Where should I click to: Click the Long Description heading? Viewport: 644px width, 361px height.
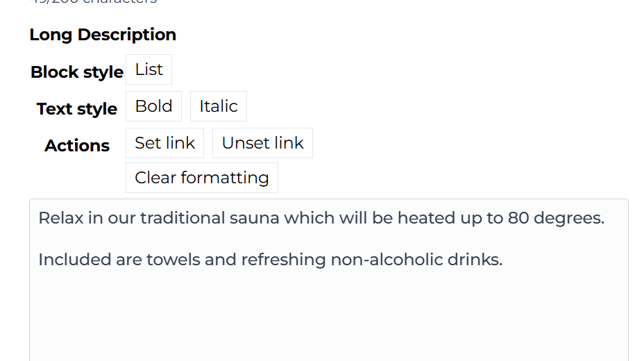103,35
